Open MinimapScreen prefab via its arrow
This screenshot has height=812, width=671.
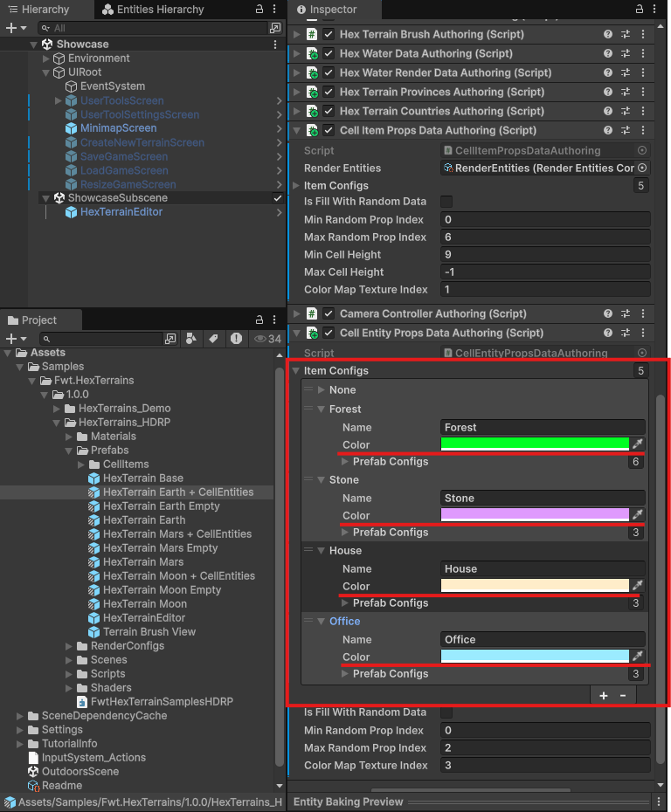coord(280,128)
